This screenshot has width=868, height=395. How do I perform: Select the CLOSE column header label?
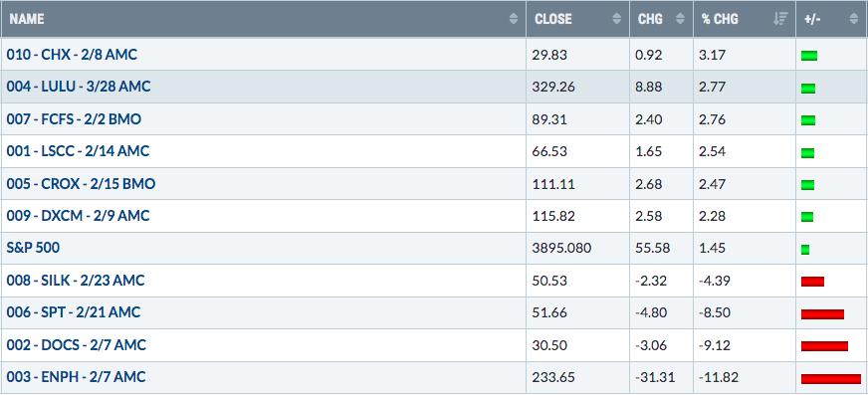553,19
